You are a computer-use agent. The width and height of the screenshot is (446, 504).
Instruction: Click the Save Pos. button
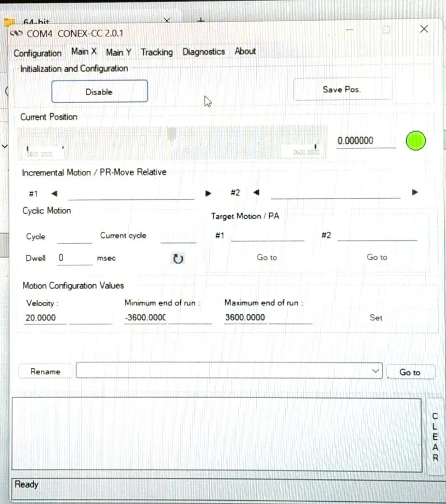[x=342, y=89]
